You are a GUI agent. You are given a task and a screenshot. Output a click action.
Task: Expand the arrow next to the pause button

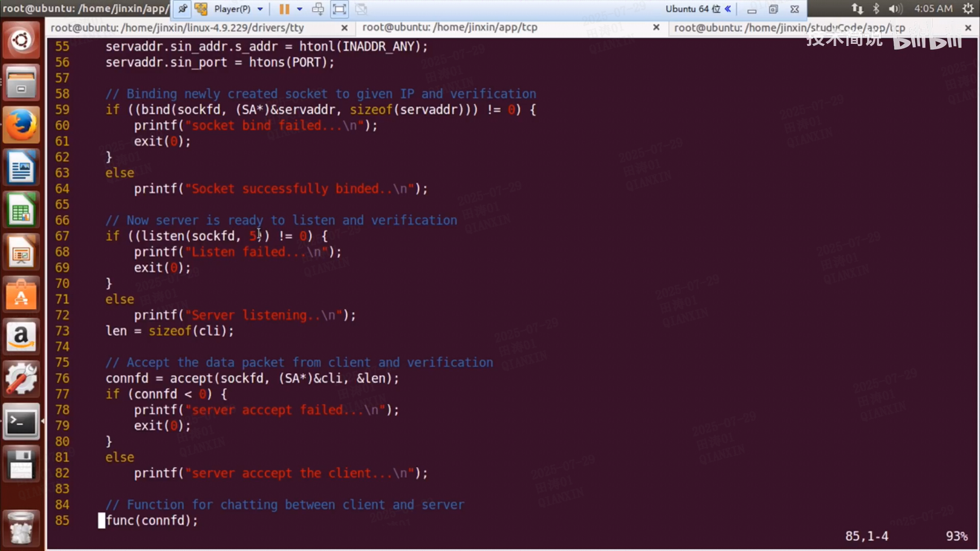click(x=300, y=9)
